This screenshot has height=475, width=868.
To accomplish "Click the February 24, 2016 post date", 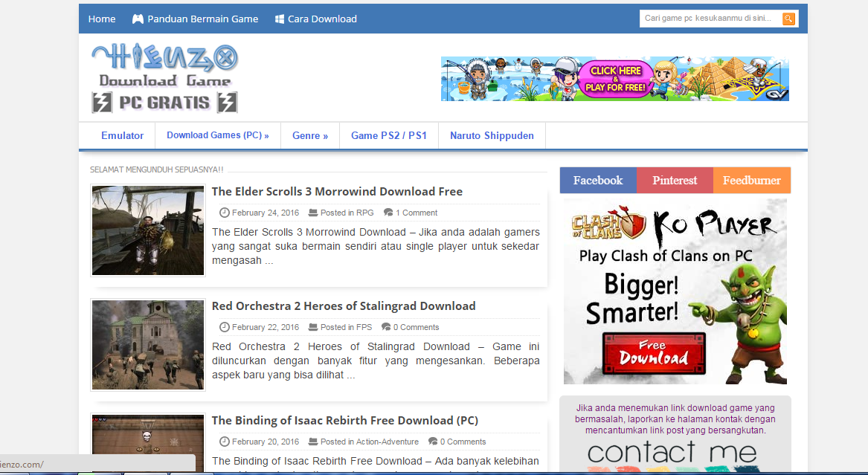I will 266,213.
